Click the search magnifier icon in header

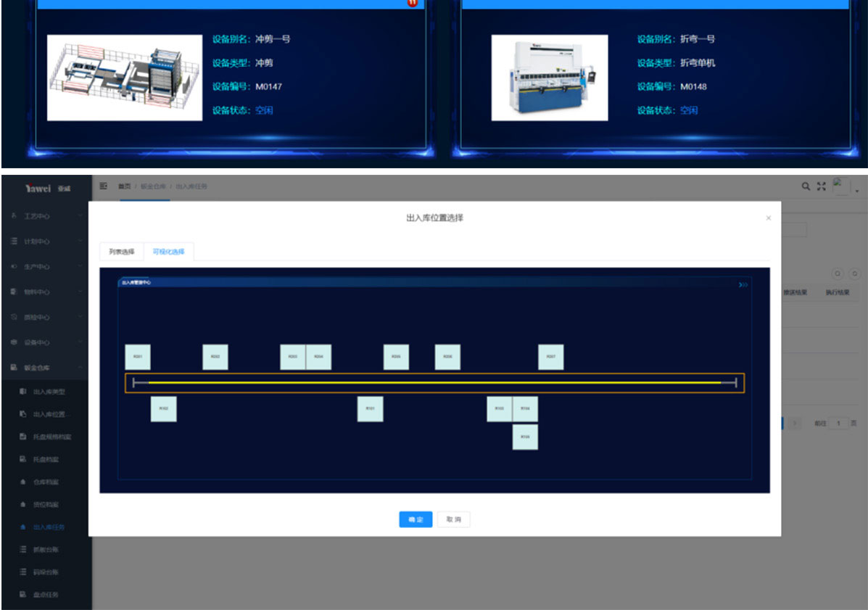point(806,187)
